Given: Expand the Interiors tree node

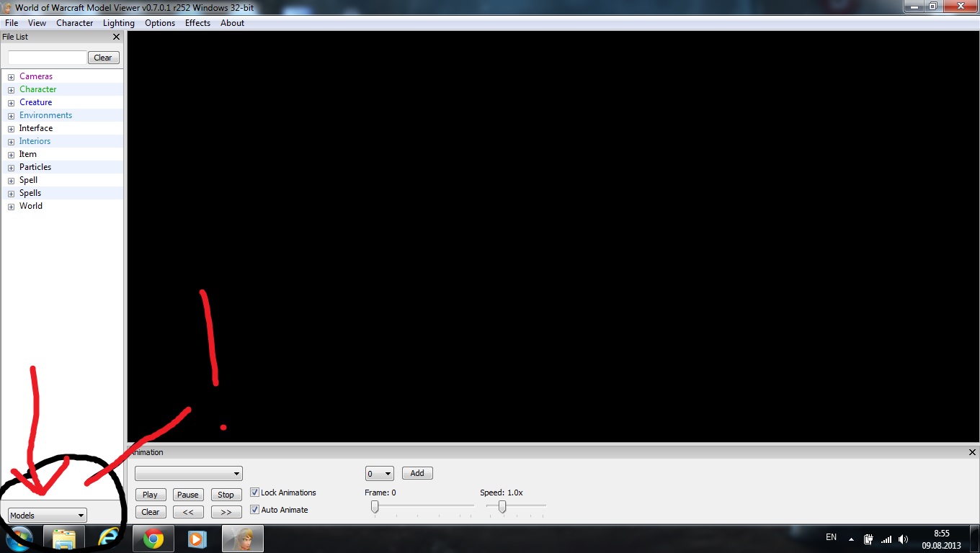Looking at the screenshot, I should point(12,142).
